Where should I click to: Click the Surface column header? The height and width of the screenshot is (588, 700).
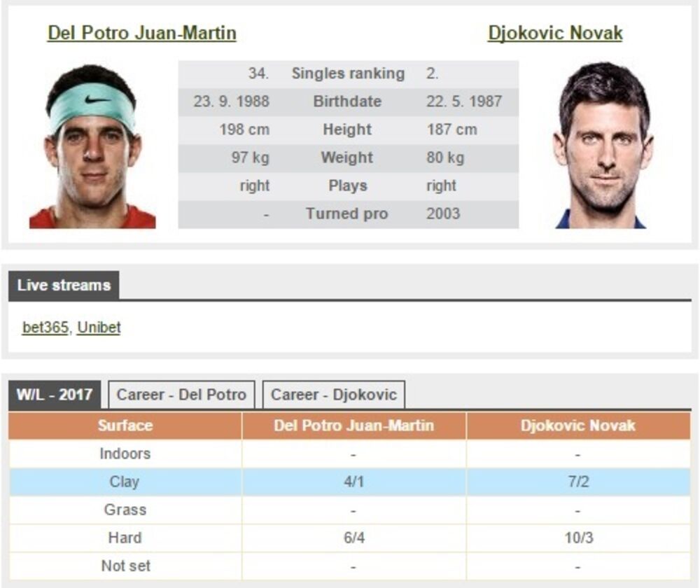pos(125,426)
